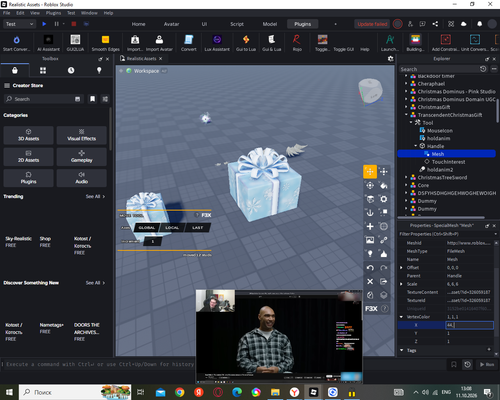Viewport: 500px width, 400px height.
Task: Expand the Offset property
Action: pyautogui.click(x=401, y=268)
